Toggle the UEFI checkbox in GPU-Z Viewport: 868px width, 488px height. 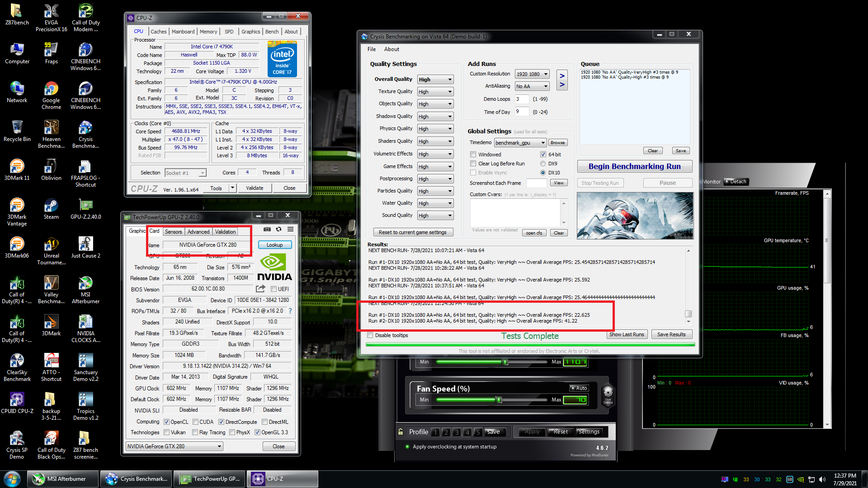[x=274, y=289]
